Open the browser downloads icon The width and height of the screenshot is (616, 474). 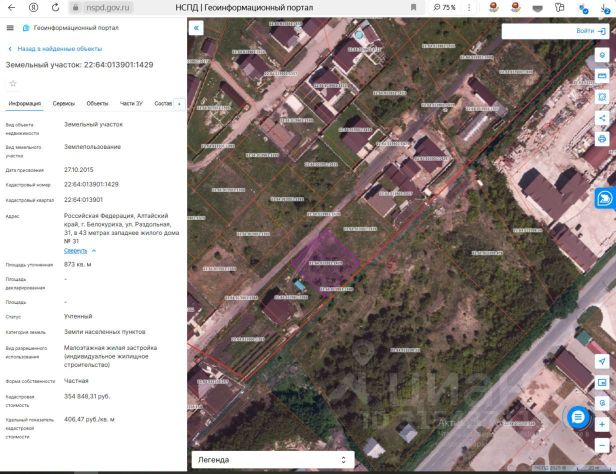pyautogui.click(x=607, y=8)
